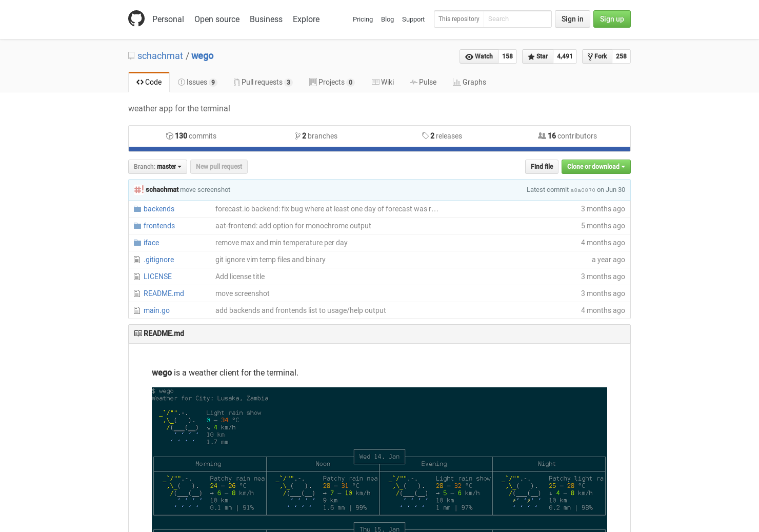Open the This repository search scope selector
The image size is (759, 532).
pos(459,19)
